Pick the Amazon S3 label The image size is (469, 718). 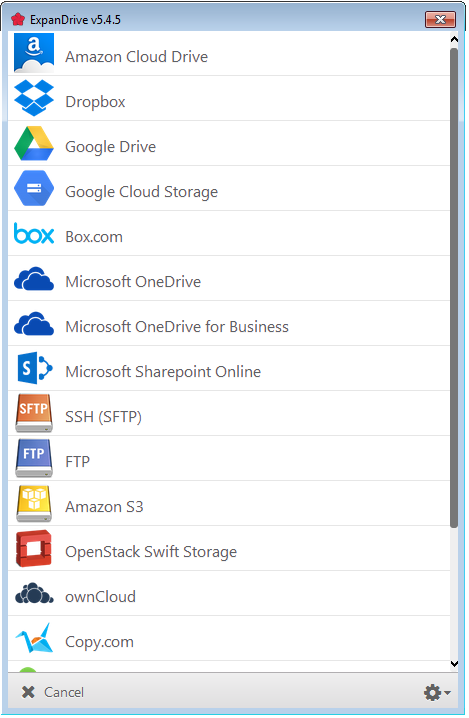click(104, 507)
